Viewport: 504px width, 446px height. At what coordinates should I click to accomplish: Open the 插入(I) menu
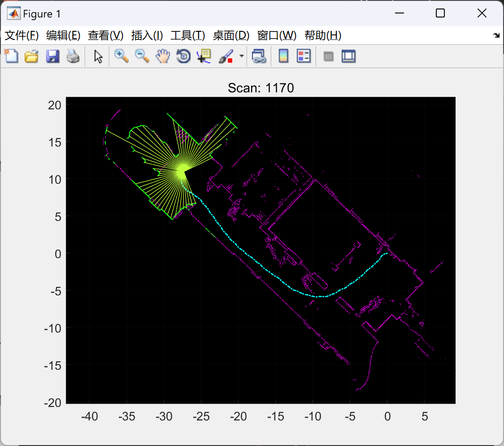147,35
